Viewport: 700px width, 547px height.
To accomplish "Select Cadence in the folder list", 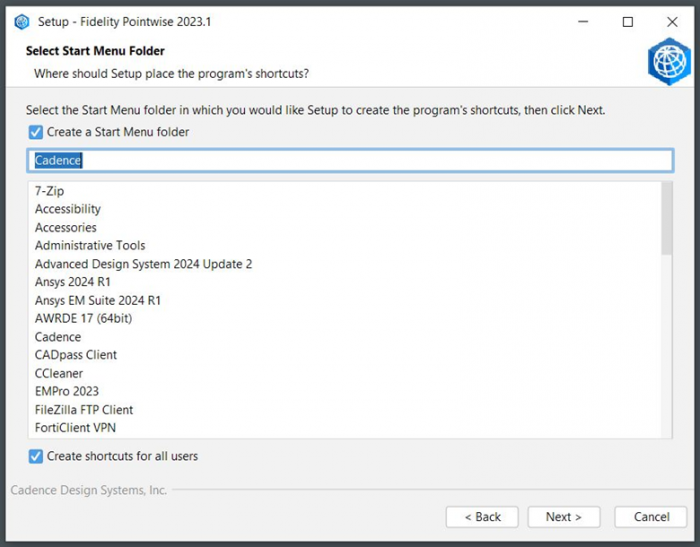I will point(58,337).
